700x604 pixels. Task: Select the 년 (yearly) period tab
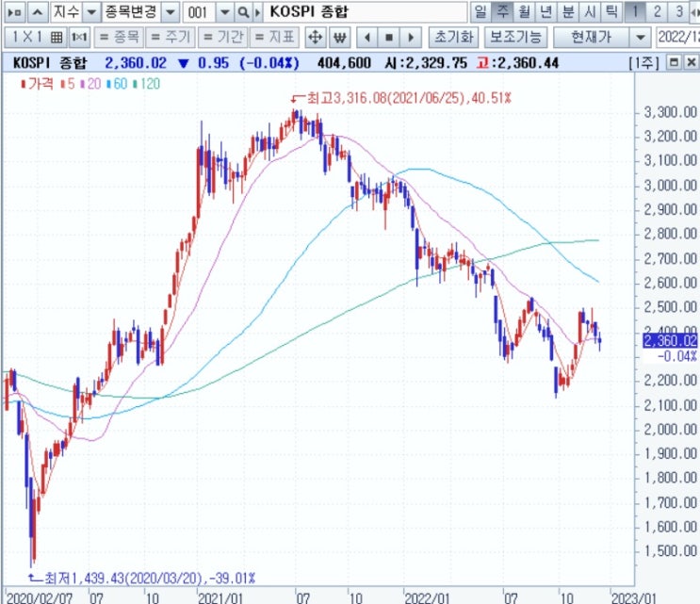pyautogui.click(x=546, y=12)
